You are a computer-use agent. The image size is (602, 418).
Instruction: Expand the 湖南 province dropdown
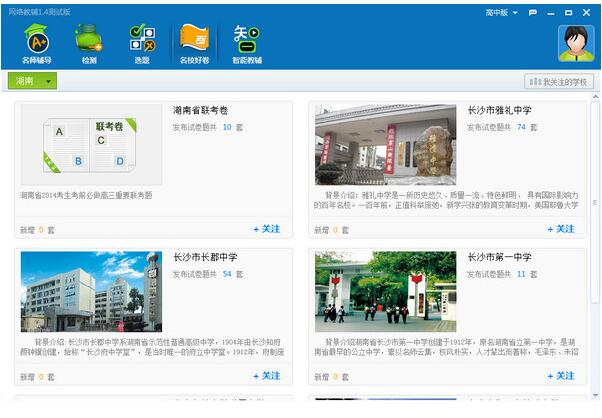point(32,81)
